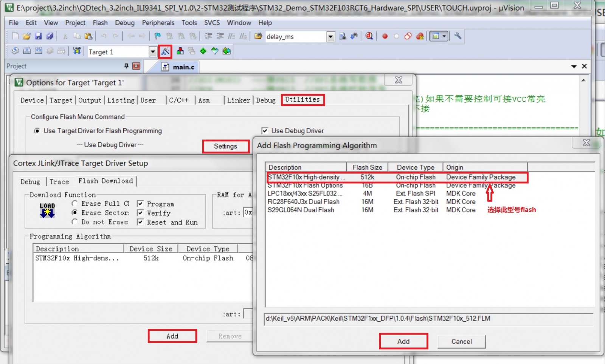The width and height of the screenshot is (605, 364).
Task: Click the Download LOAD icon in toolbar
Action: tap(77, 51)
